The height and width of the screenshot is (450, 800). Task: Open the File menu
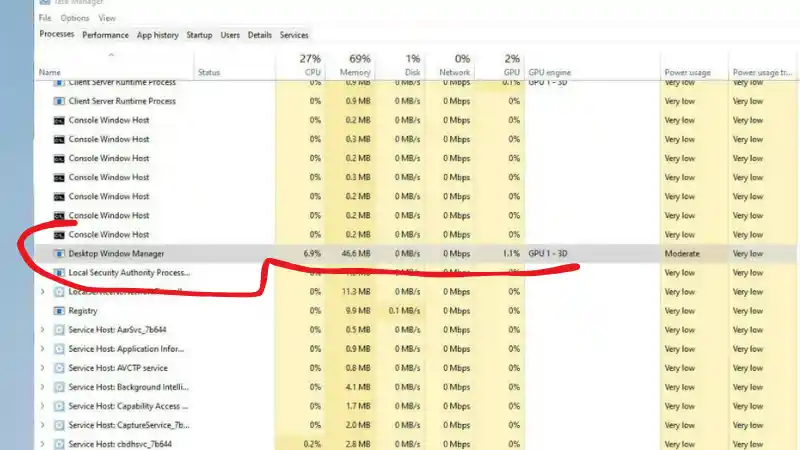point(45,18)
